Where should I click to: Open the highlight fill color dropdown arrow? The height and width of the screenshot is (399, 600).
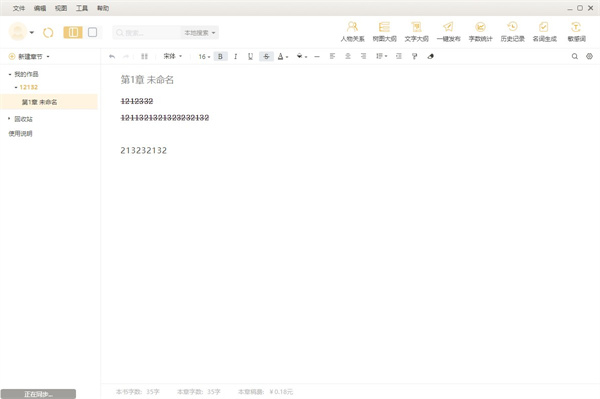coord(306,57)
